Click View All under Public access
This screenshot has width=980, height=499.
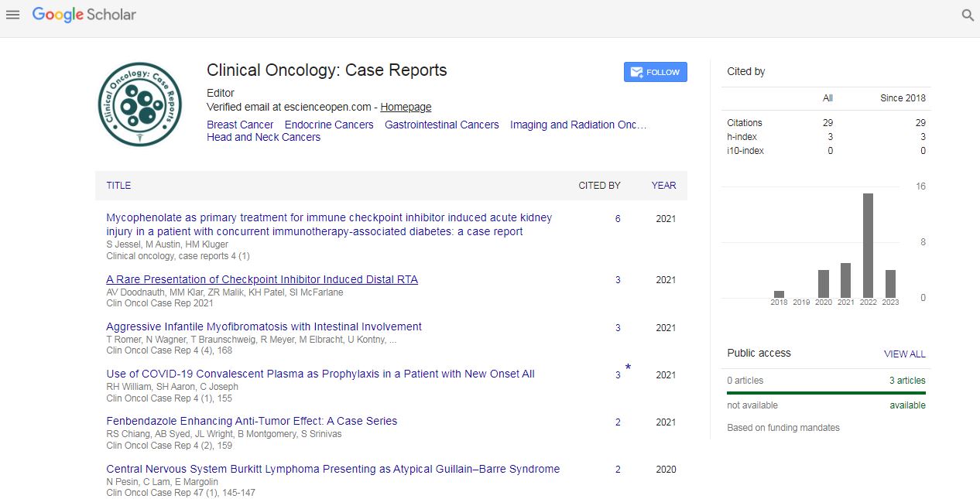[904, 354]
